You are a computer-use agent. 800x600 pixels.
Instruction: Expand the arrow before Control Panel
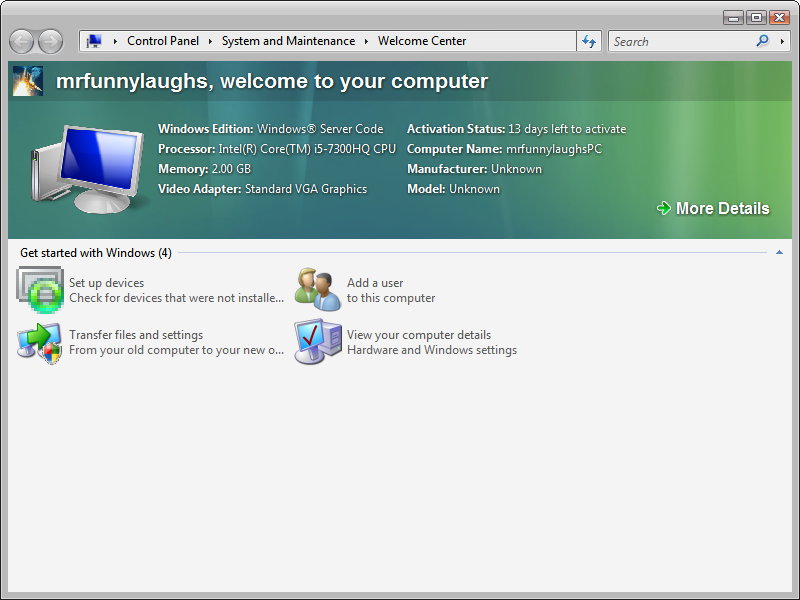(115, 41)
